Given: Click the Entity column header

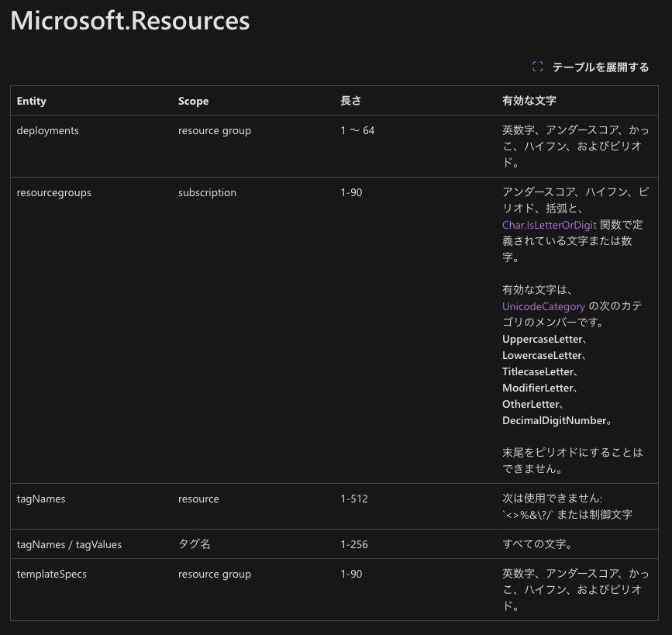Looking at the screenshot, I should tap(31, 101).
